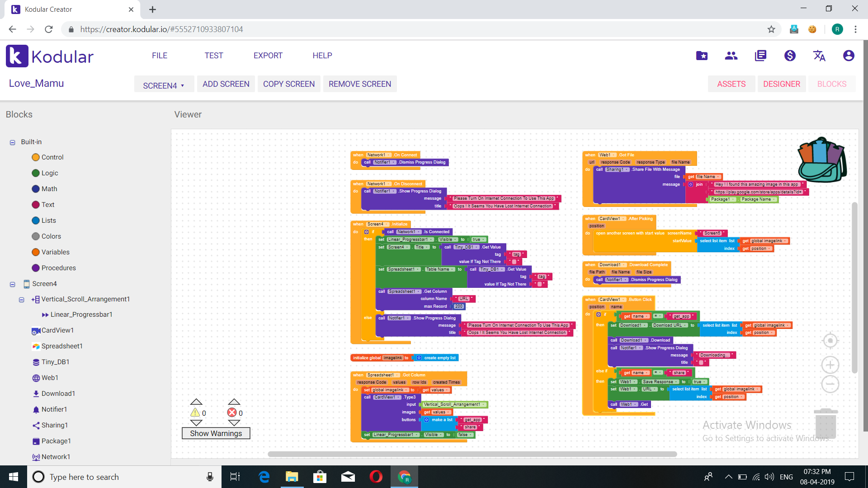Open the community people icon
868x488 pixels.
pos(731,56)
